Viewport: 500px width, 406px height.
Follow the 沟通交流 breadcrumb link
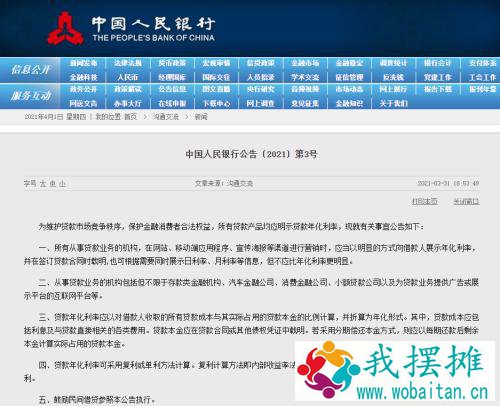[x=166, y=117]
